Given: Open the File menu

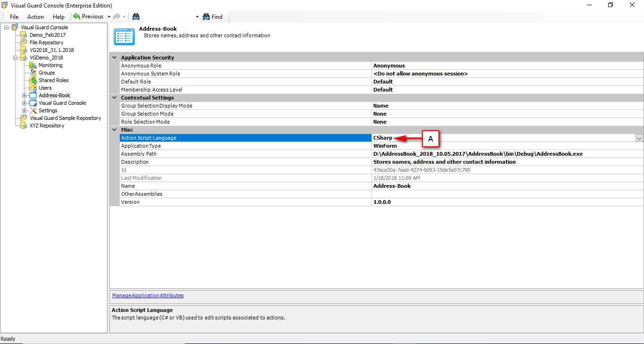Looking at the screenshot, I should pyautogui.click(x=14, y=17).
